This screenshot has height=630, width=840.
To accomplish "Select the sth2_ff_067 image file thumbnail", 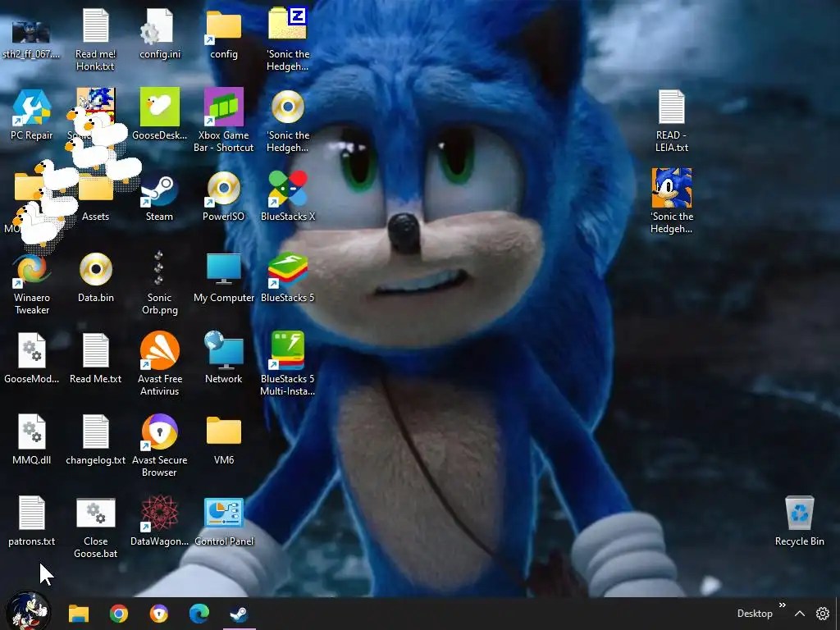I will pyautogui.click(x=31, y=33).
